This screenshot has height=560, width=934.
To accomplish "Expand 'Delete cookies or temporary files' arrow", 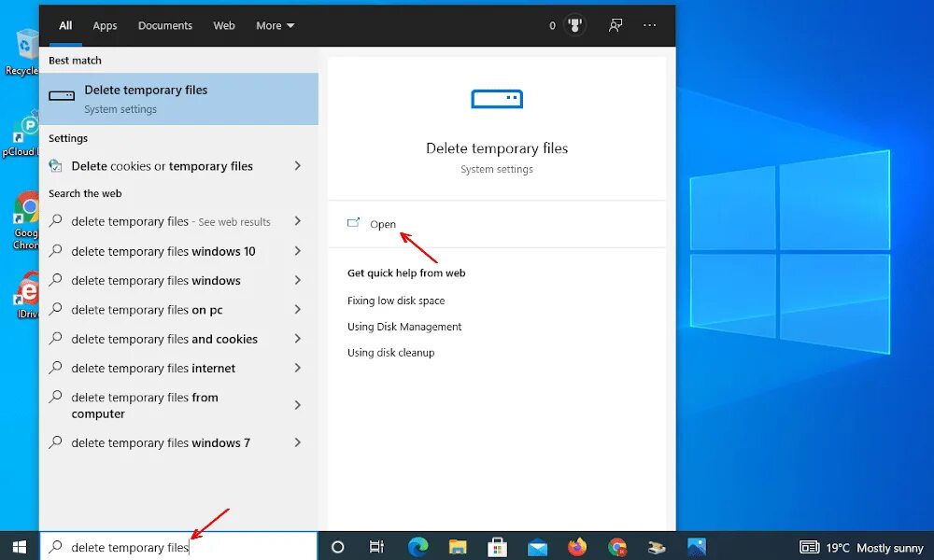I will coord(298,165).
